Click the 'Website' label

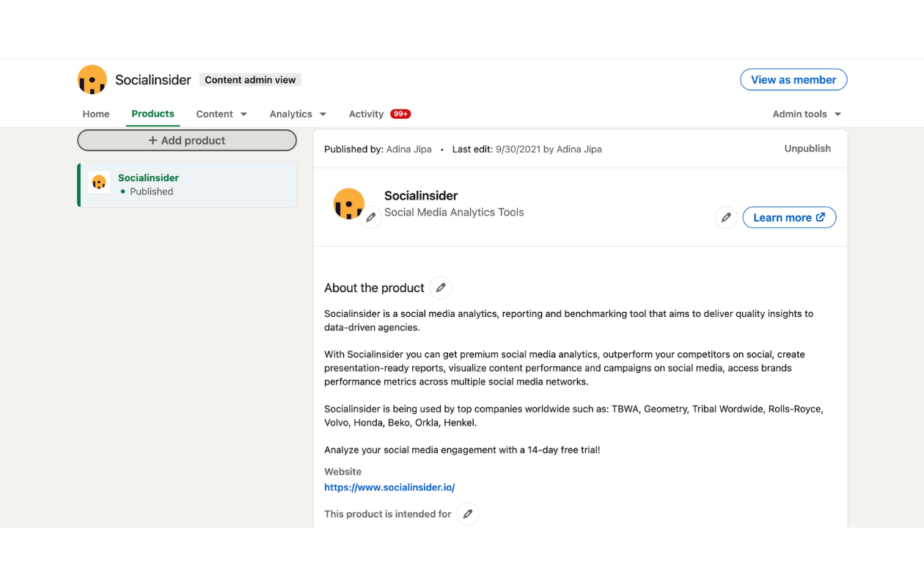pyautogui.click(x=342, y=472)
